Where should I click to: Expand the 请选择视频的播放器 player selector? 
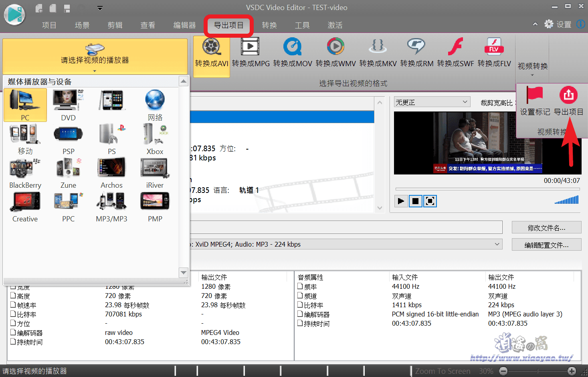95,56
